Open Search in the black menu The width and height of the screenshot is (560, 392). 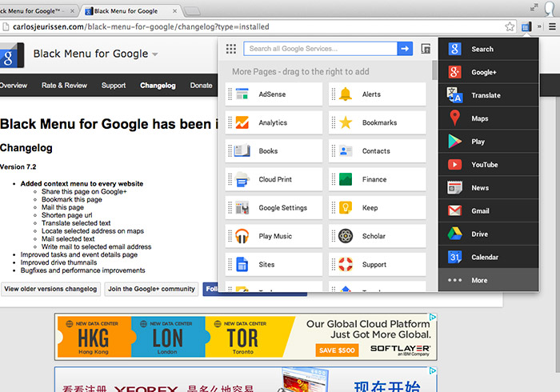pos(488,49)
